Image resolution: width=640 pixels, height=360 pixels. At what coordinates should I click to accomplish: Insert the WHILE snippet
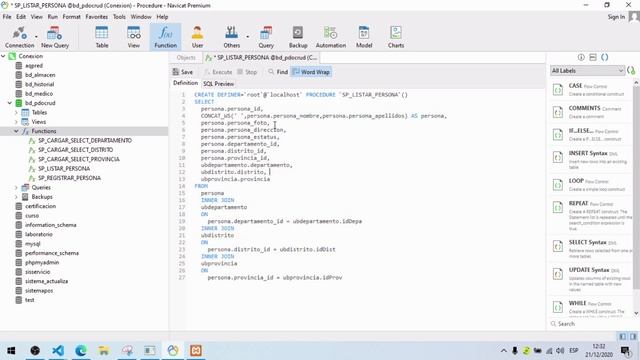coord(591,307)
